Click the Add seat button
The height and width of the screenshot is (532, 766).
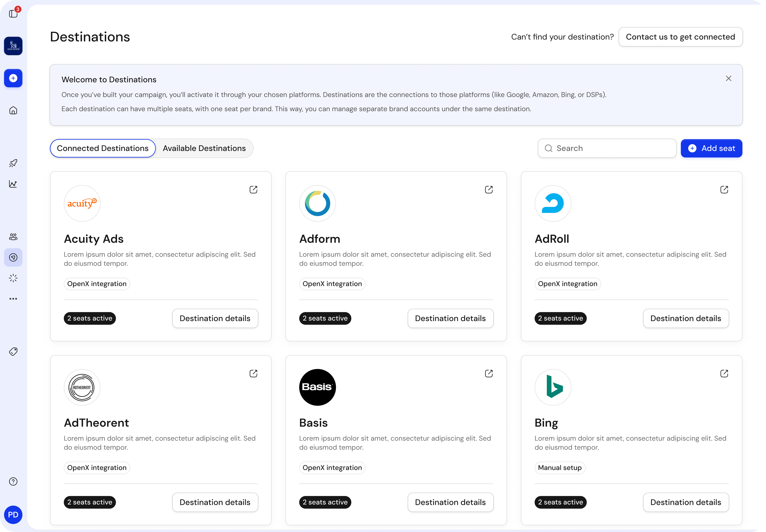[711, 148]
